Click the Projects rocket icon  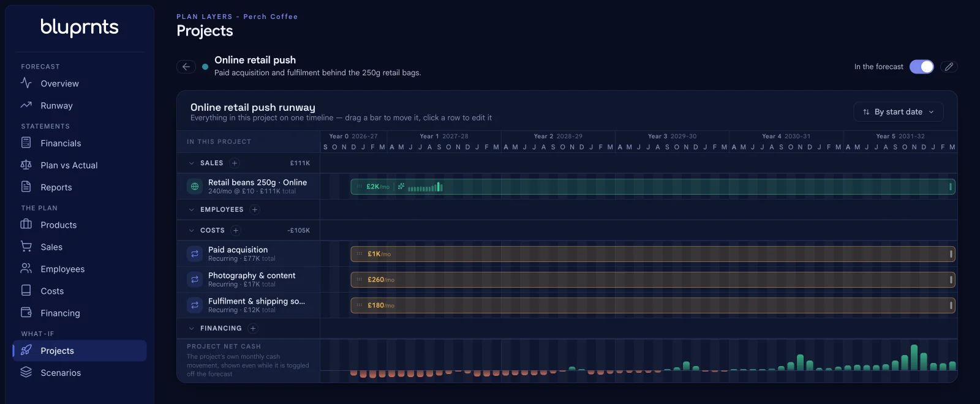(26, 350)
